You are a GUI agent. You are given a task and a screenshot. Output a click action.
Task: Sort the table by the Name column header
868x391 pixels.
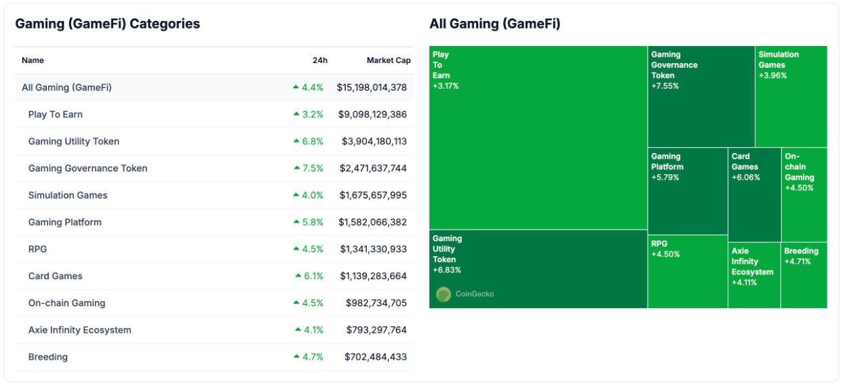click(33, 60)
